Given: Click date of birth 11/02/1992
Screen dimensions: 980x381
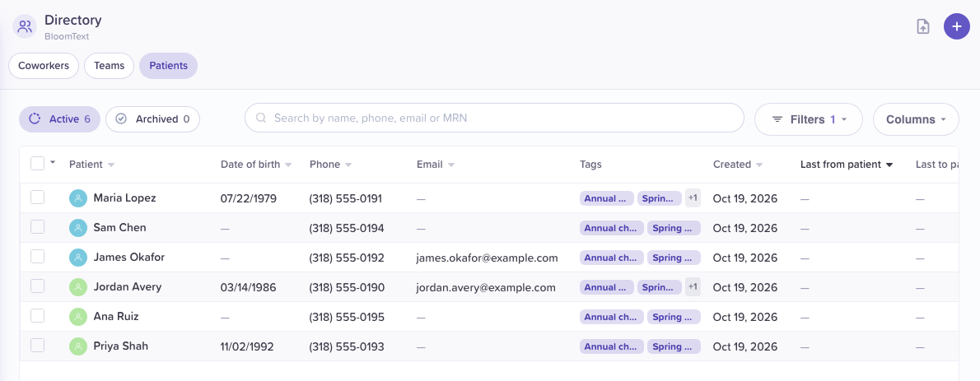Looking at the screenshot, I should pyautogui.click(x=247, y=346).
